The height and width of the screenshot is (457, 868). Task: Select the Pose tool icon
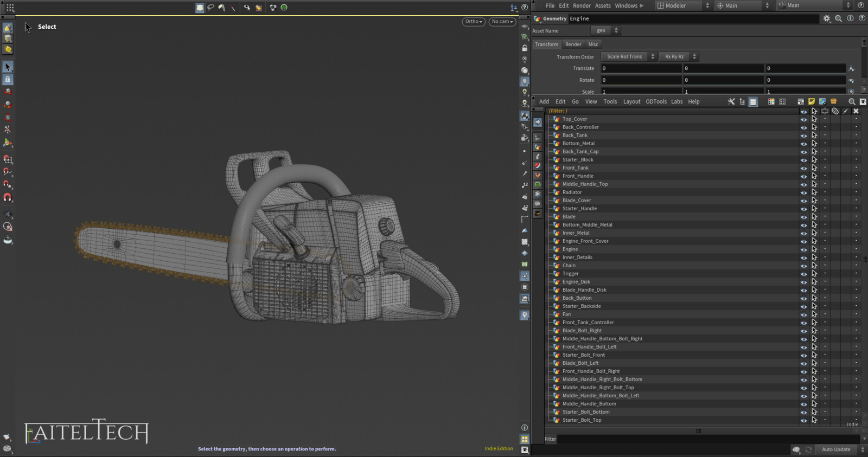pyautogui.click(x=8, y=130)
